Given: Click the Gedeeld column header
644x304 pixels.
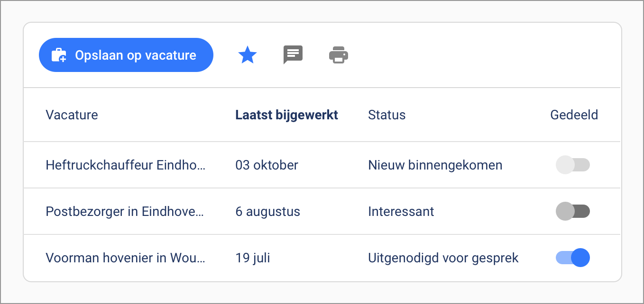Looking at the screenshot, I should pos(574,115).
